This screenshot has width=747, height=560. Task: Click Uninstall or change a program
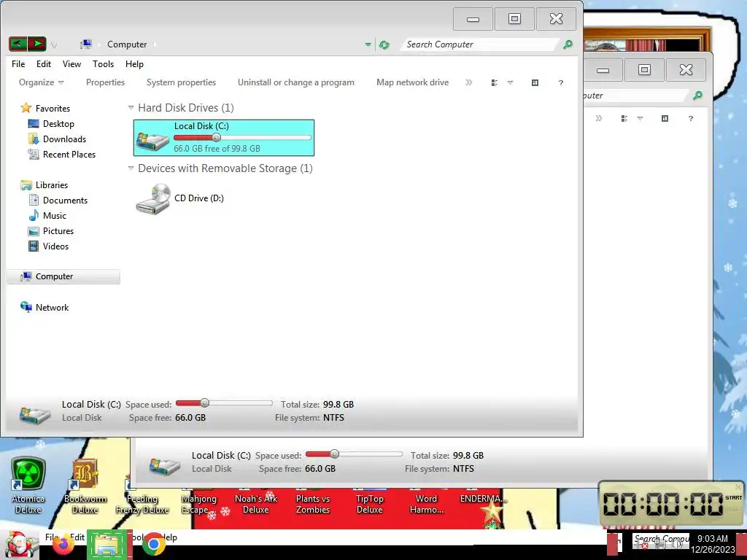pyautogui.click(x=296, y=82)
